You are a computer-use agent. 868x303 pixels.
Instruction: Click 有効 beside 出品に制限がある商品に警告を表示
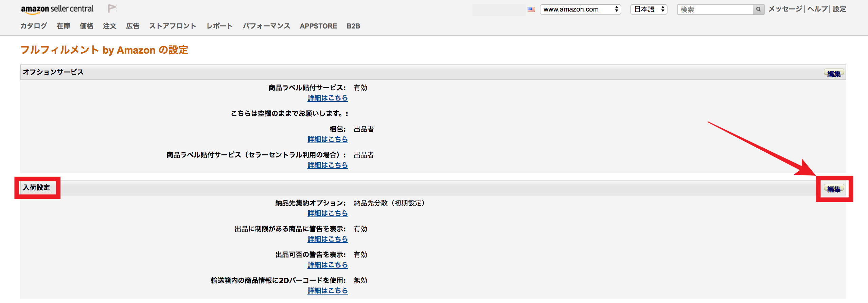coord(360,229)
